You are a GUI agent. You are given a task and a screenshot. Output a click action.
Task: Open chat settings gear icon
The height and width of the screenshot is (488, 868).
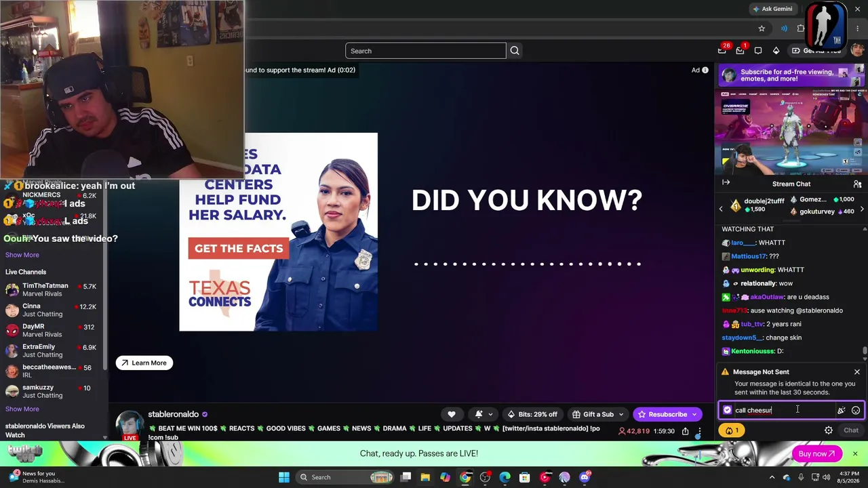[x=828, y=430]
